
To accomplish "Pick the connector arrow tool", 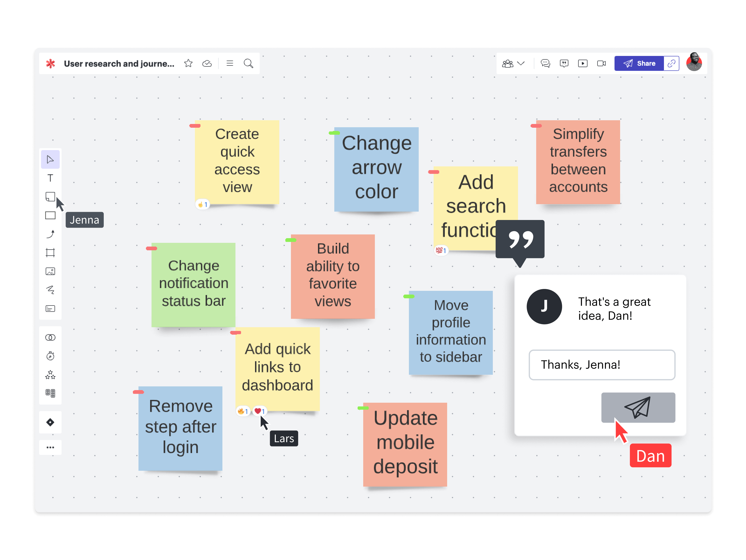I will pos(50,234).
